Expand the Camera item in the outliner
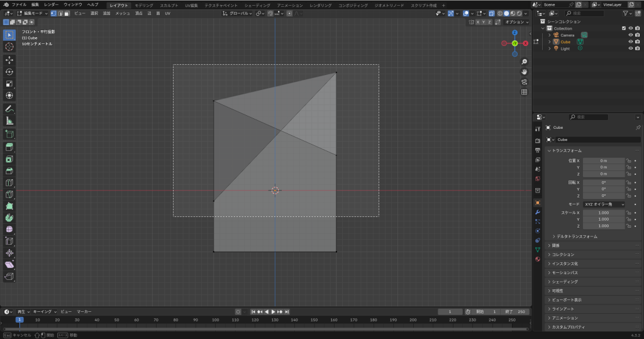 click(x=549, y=35)
